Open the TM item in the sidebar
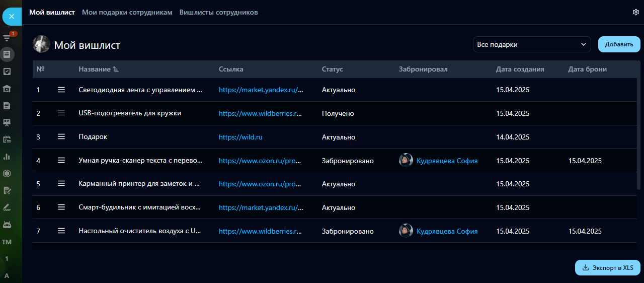 coord(7,242)
